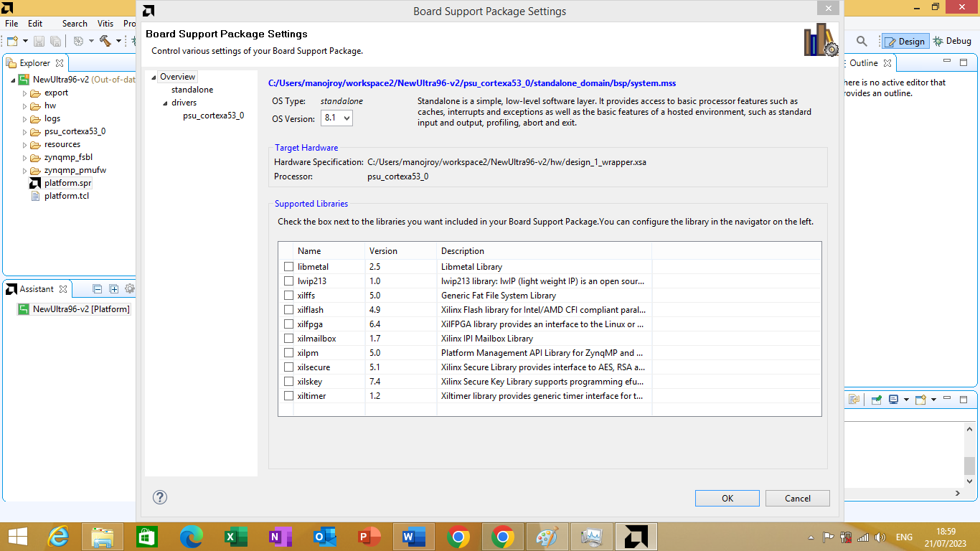Open PowerPoint from the taskbar

click(x=369, y=537)
